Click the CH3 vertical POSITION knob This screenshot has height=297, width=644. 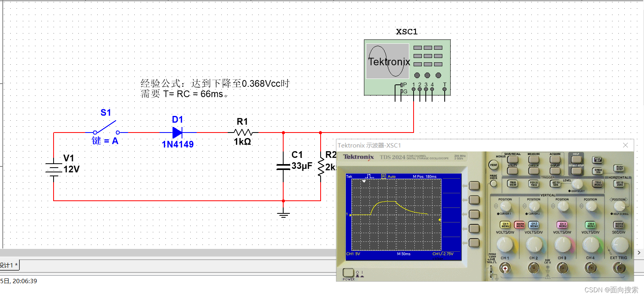[x=562, y=206]
